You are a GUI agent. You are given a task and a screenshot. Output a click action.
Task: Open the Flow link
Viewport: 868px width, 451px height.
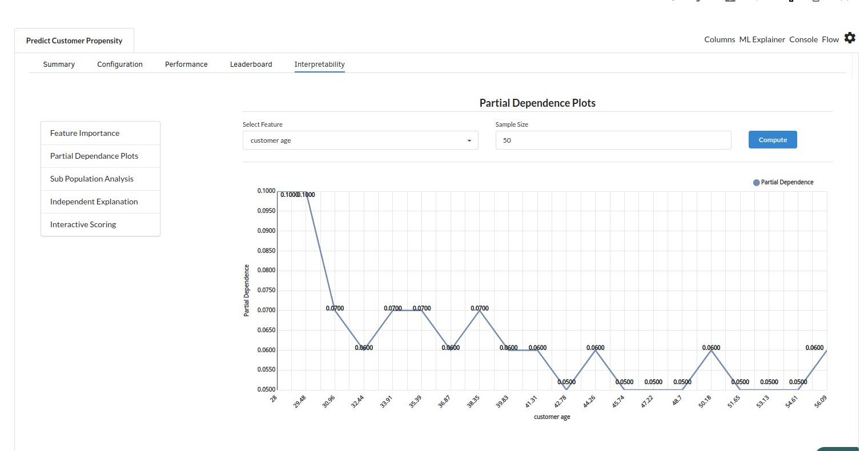click(830, 39)
